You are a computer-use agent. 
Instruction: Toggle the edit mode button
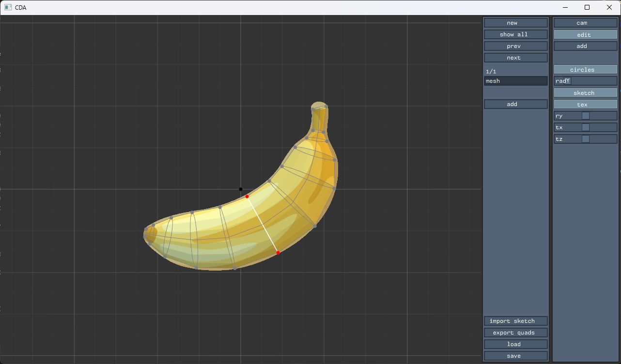pyautogui.click(x=585, y=34)
